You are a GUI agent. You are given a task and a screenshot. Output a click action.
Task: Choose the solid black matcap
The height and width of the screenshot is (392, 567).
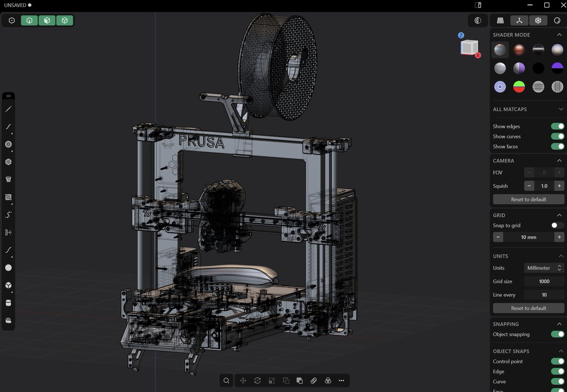click(x=538, y=68)
